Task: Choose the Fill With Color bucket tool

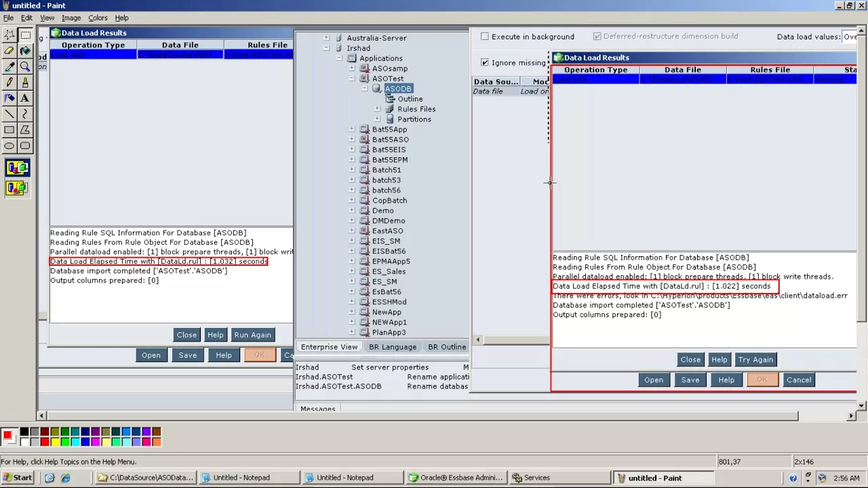Action: tap(25, 51)
